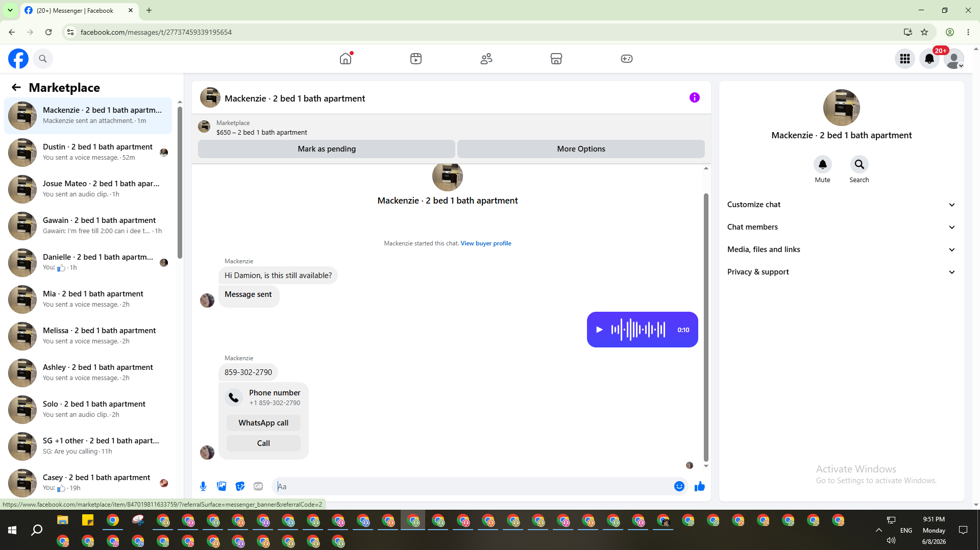
Task: Open the Friends icon in top navigation
Action: (486, 59)
